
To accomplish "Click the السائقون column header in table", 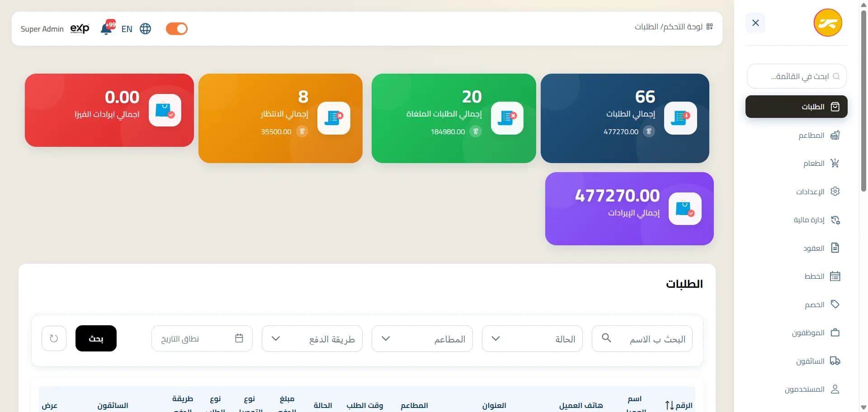I will (x=113, y=405).
